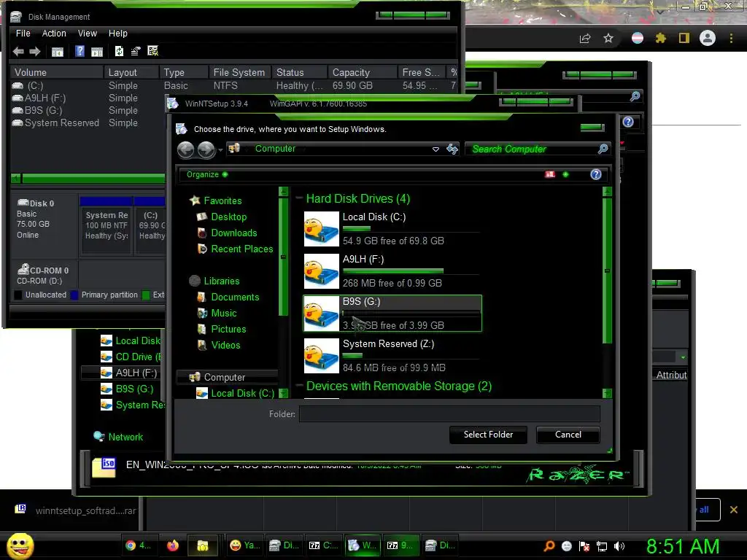This screenshot has height=560, width=747.
Task: Click the network icon in system tray
Action: (x=602, y=546)
